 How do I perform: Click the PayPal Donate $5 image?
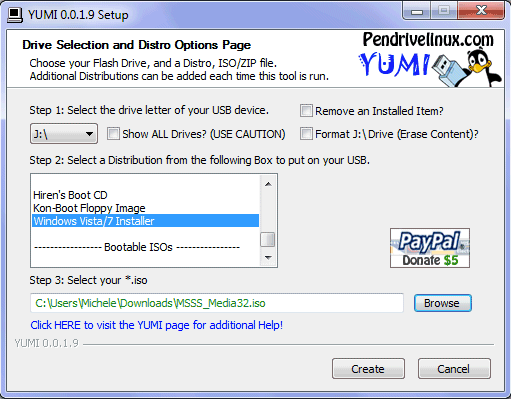point(430,248)
